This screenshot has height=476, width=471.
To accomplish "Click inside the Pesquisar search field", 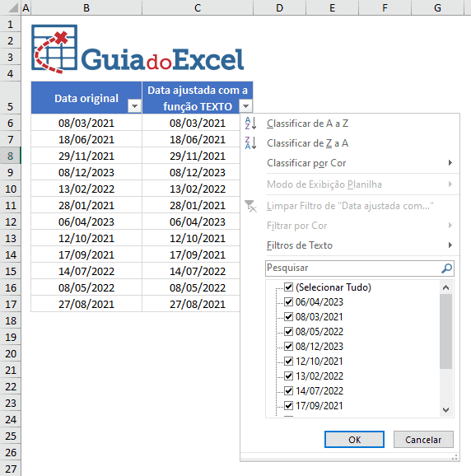I will tap(352, 268).
